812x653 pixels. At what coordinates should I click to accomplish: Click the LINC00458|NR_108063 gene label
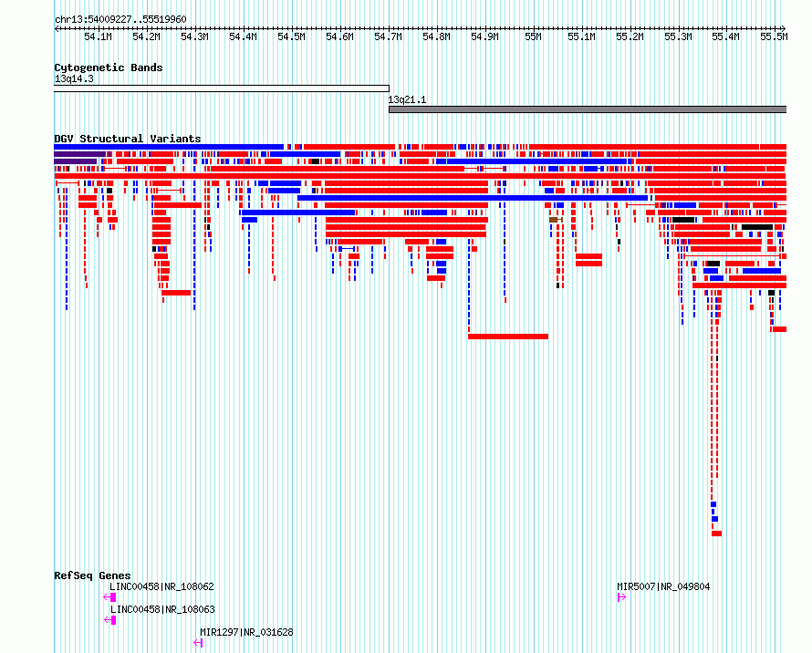(x=161, y=609)
